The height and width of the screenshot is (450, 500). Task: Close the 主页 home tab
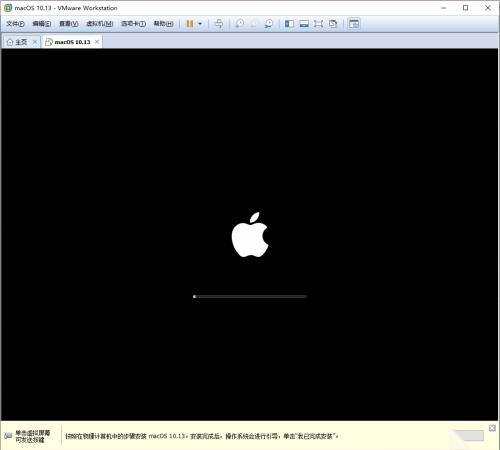[x=35, y=42]
